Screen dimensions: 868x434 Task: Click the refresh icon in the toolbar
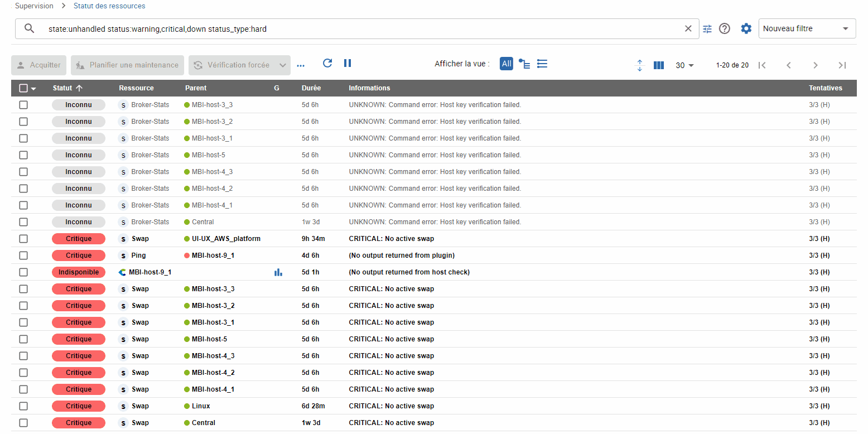coord(327,63)
